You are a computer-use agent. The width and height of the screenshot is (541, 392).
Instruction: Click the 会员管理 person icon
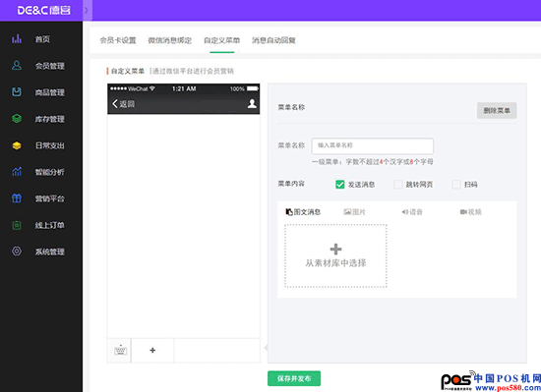tap(17, 66)
